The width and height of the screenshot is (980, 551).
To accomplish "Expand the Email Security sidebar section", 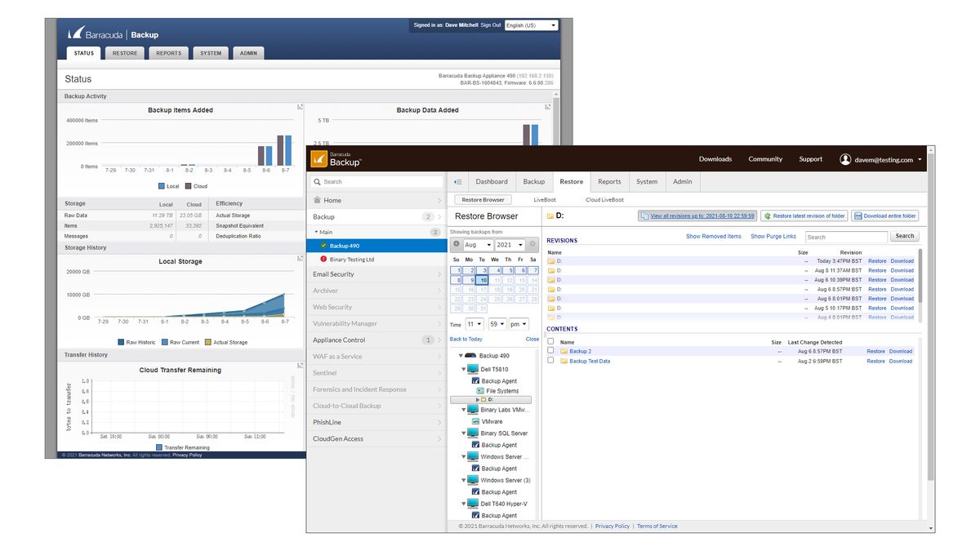I will (x=375, y=273).
